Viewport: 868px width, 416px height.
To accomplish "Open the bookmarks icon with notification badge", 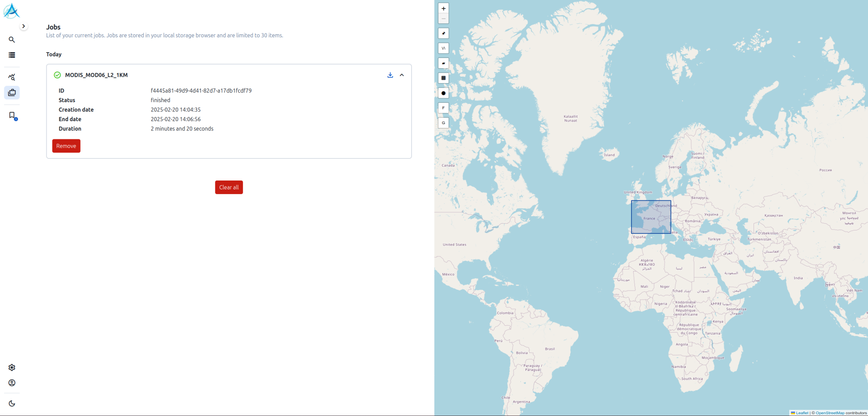I will coord(12,116).
